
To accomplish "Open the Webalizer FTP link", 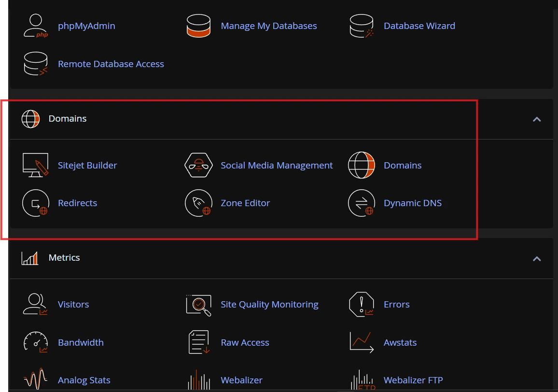I will (x=413, y=380).
